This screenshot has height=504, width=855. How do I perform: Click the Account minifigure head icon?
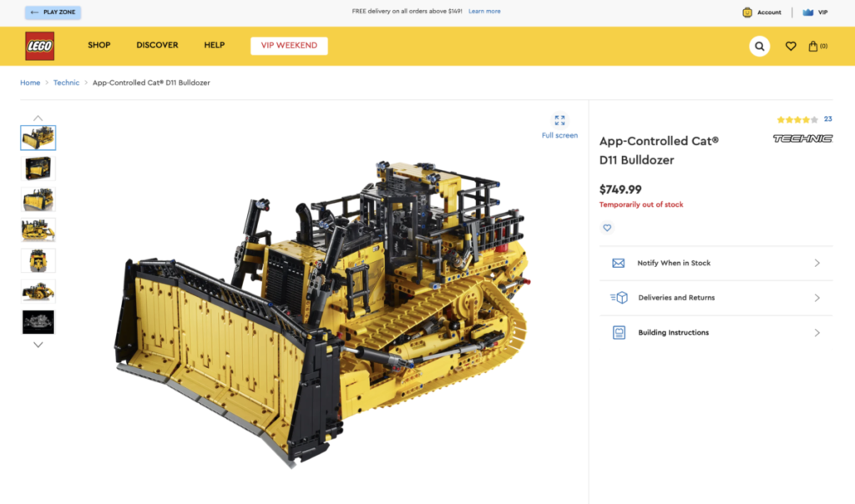click(x=747, y=12)
